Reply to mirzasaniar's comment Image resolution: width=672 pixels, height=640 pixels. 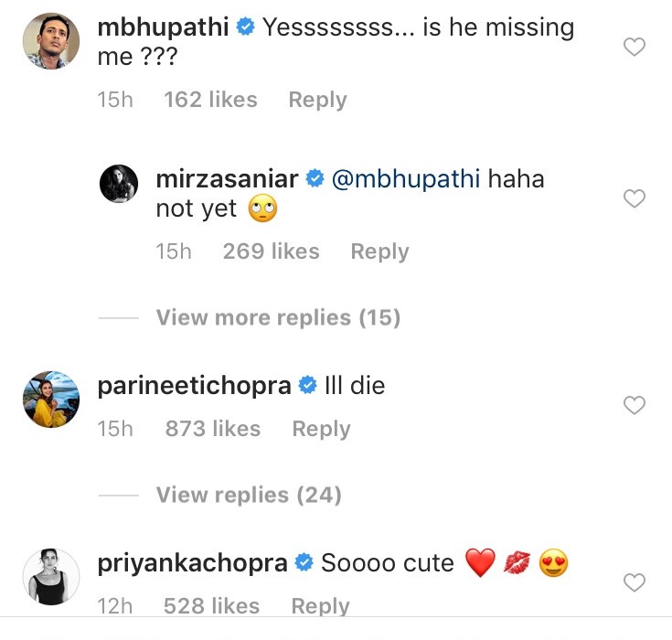[x=379, y=251]
